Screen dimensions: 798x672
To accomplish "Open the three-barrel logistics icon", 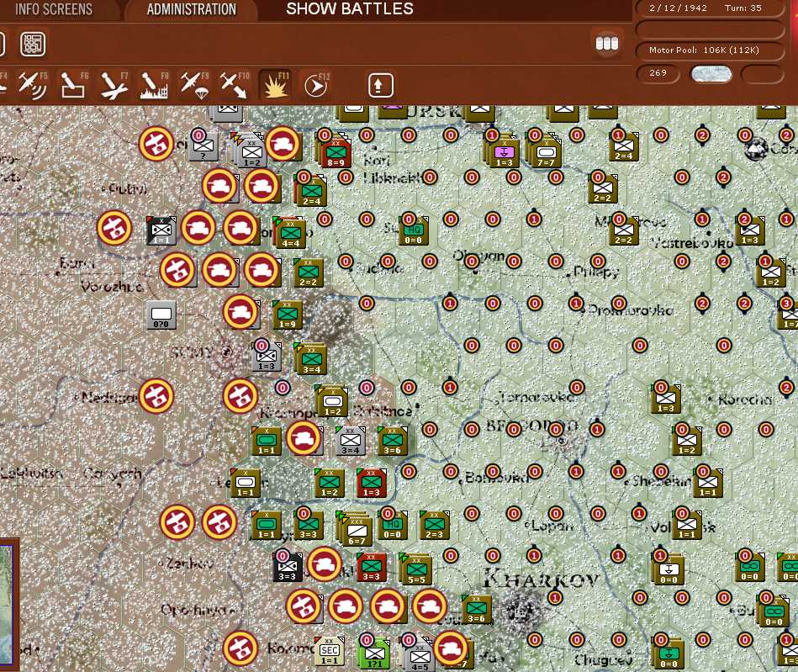I will click(x=606, y=43).
